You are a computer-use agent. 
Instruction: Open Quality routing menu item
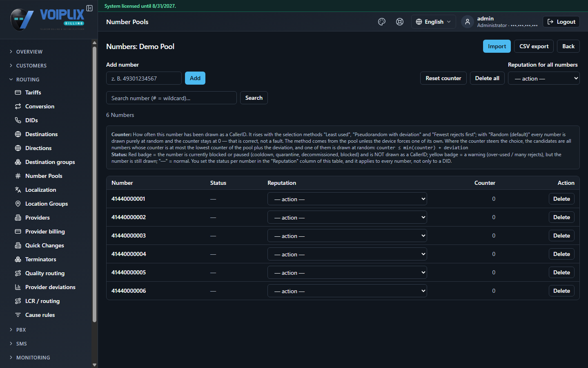[45, 273]
